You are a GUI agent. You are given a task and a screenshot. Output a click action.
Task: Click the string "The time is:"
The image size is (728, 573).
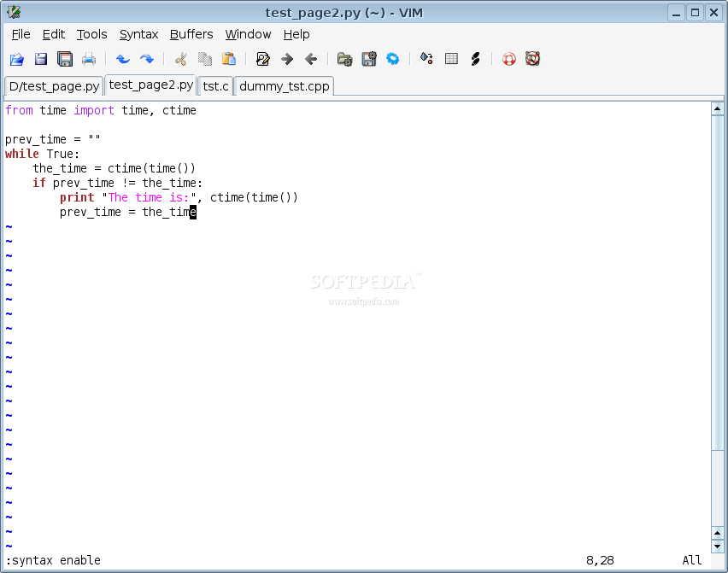coord(149,197)
